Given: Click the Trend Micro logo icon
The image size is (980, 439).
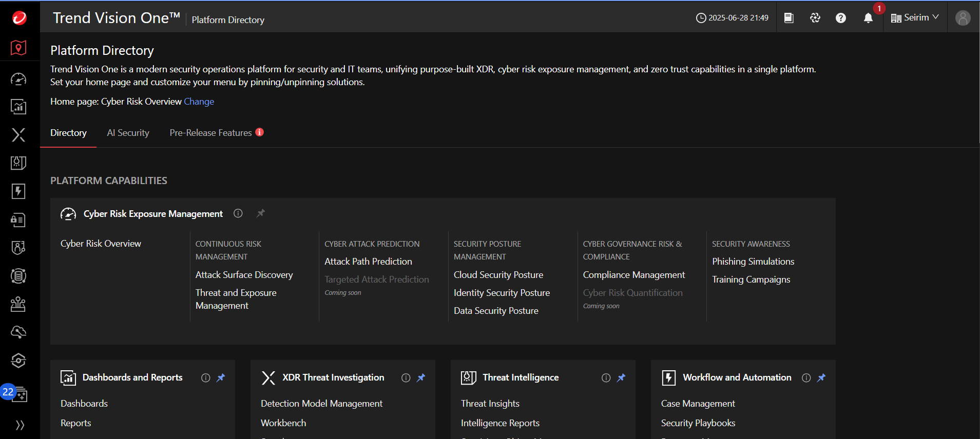Looking at the screenshot, I should point(20,18).
